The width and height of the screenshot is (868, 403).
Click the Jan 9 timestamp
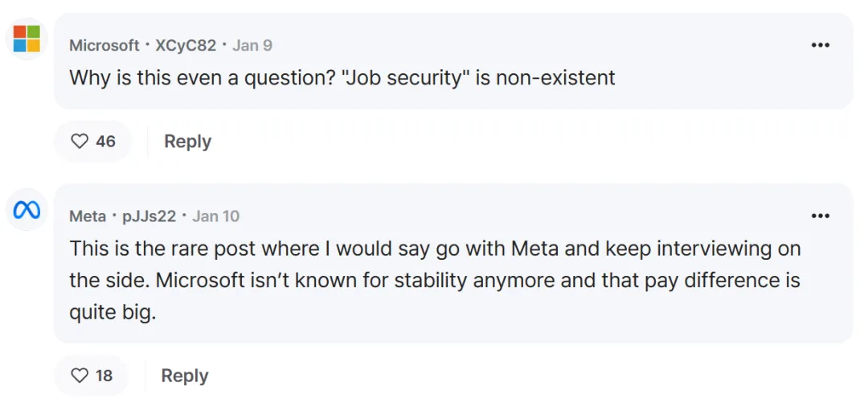pos(252,46)
